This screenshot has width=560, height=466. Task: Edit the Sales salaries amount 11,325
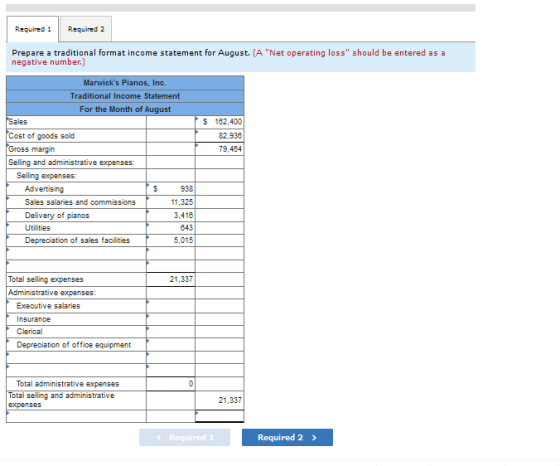171,202
